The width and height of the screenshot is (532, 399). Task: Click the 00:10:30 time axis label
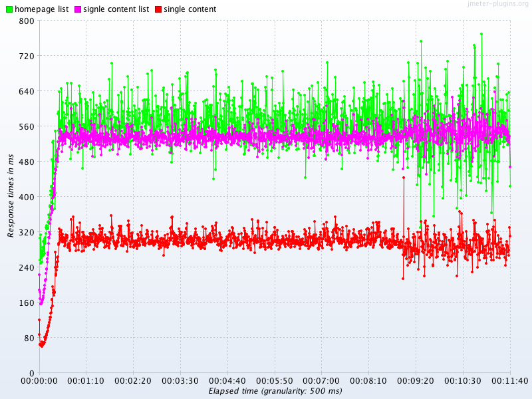coord(464,381)
